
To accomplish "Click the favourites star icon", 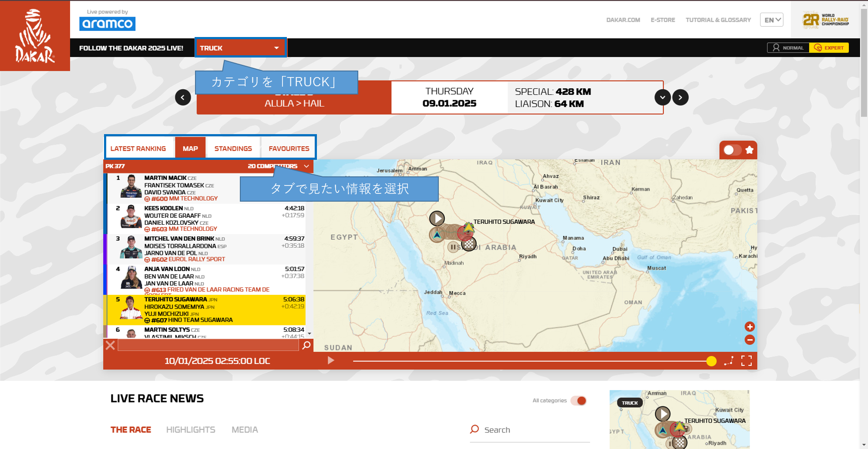I will (750, 150).
